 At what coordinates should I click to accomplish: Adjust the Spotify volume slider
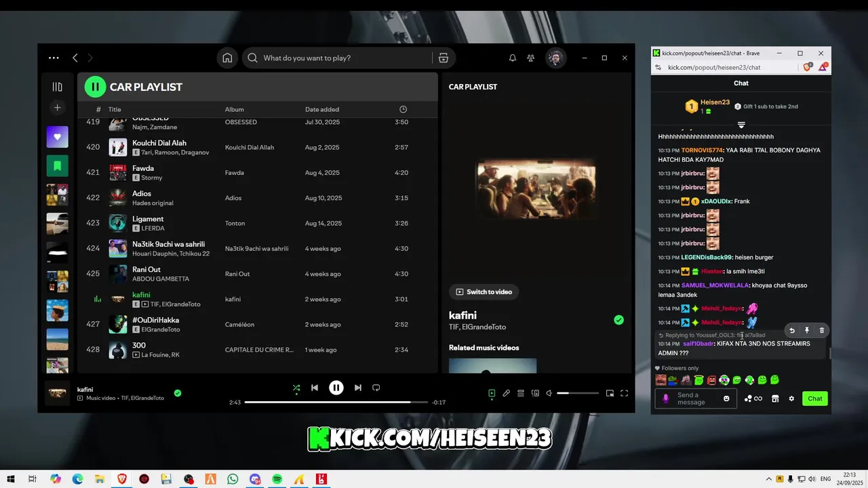pos(578,393)
